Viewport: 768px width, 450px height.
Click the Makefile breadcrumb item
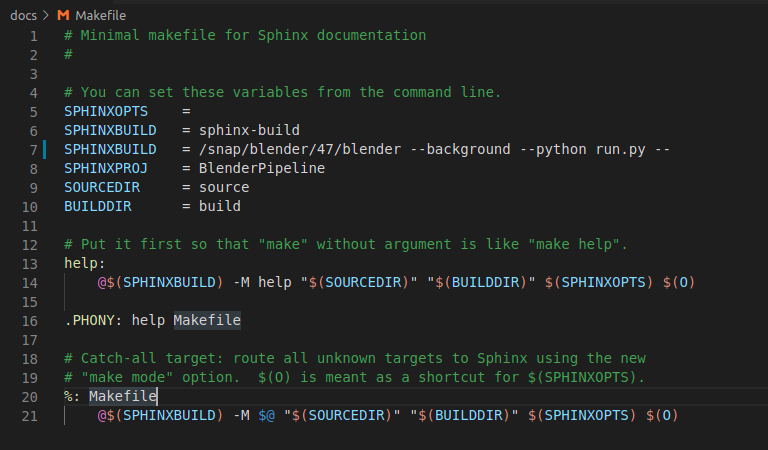pyautogui.click(x=100, y=16)
